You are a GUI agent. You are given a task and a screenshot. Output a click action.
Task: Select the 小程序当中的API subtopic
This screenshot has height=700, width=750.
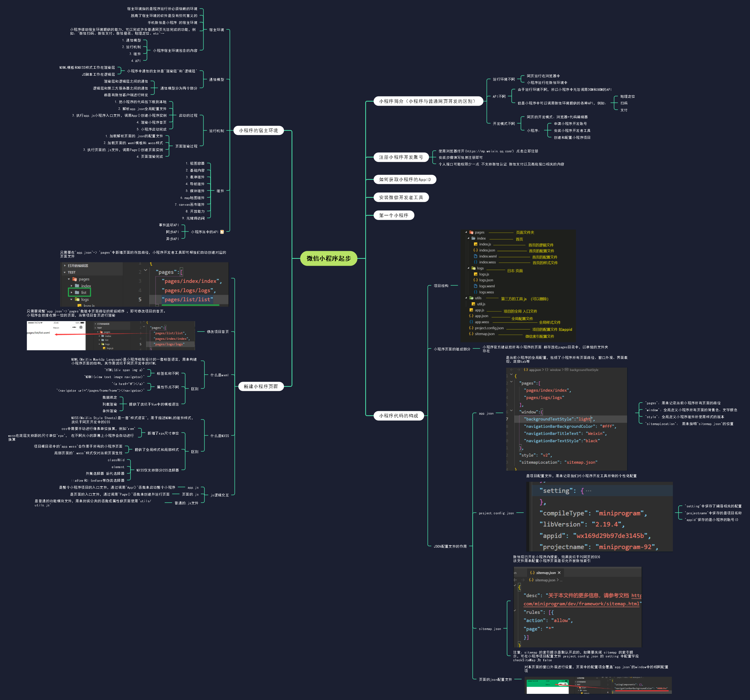[x=205, y=232]
